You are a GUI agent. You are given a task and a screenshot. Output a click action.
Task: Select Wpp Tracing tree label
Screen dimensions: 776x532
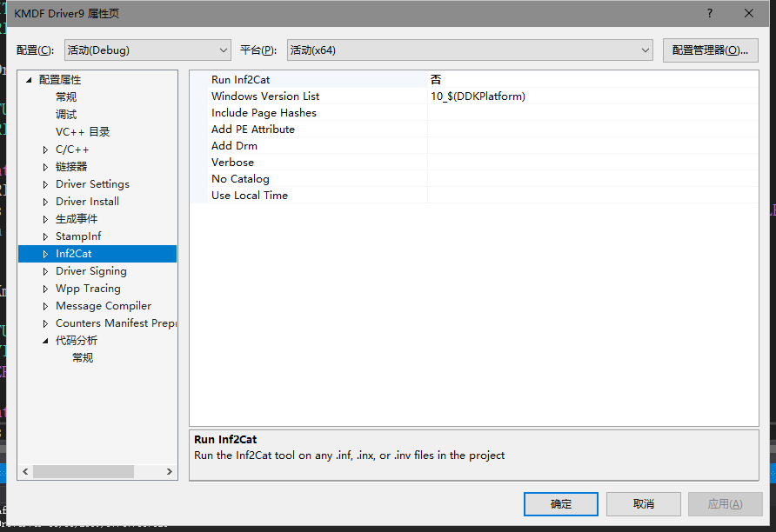click(x=88, y=289)
